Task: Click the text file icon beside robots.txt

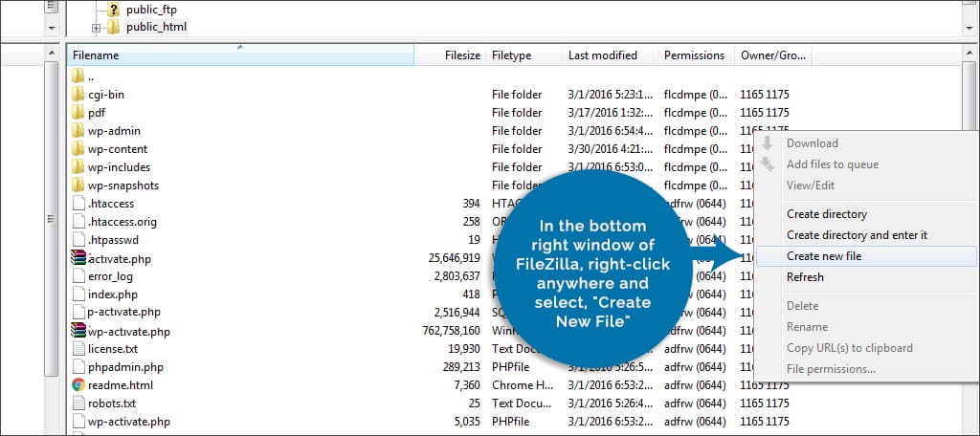Action: 78,403
